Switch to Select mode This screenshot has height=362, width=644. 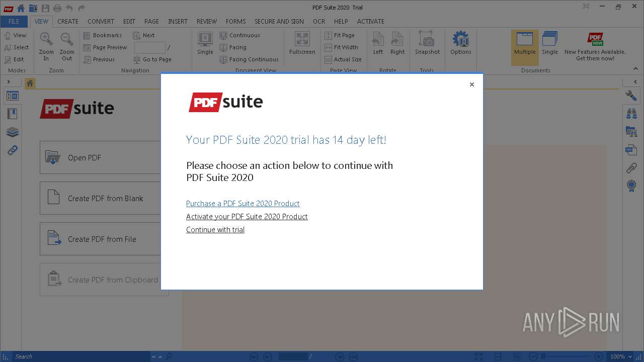[16, 47]
